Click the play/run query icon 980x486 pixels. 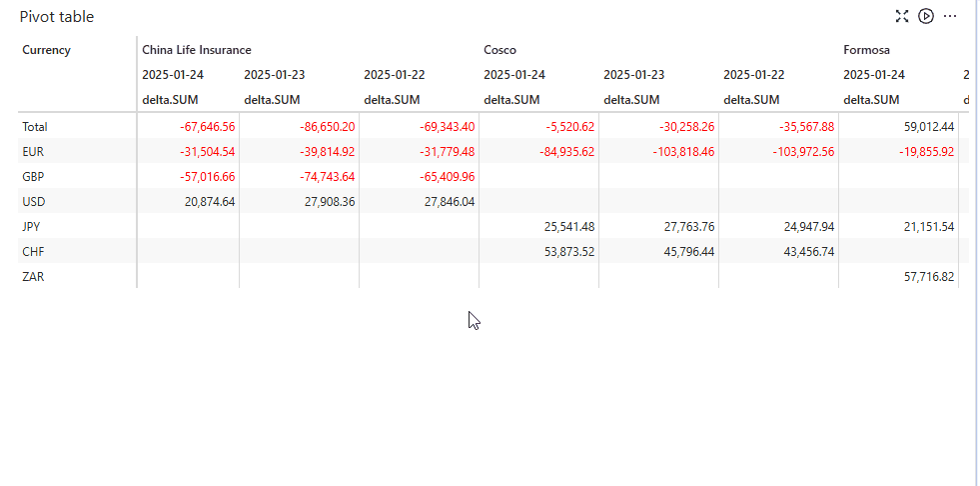click(926, 16)
